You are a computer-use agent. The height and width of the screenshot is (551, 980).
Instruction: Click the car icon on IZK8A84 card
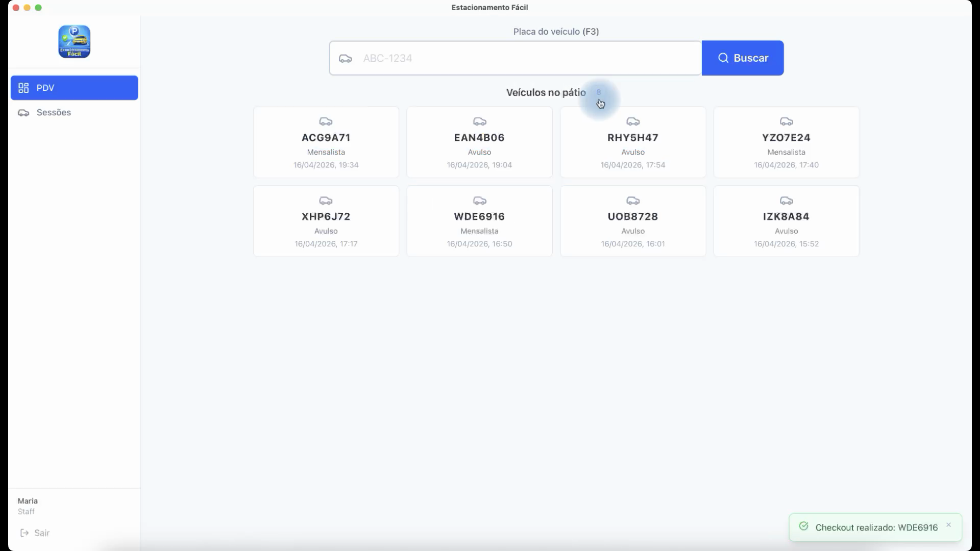pos(786,201)
